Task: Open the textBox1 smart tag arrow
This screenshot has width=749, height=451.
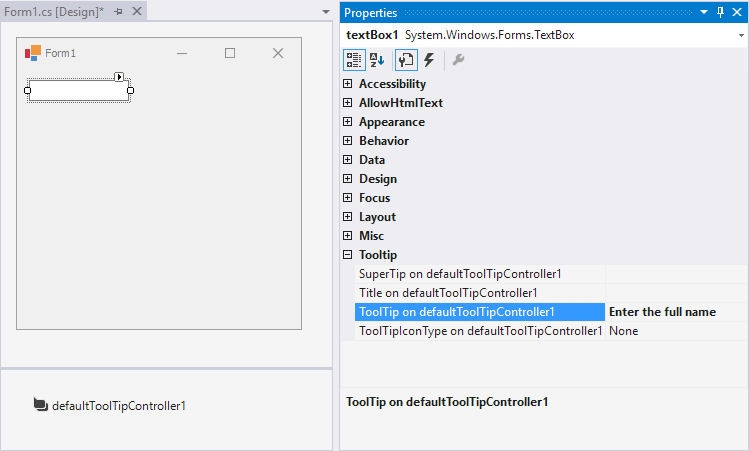Action: click(x=119, y=76)
